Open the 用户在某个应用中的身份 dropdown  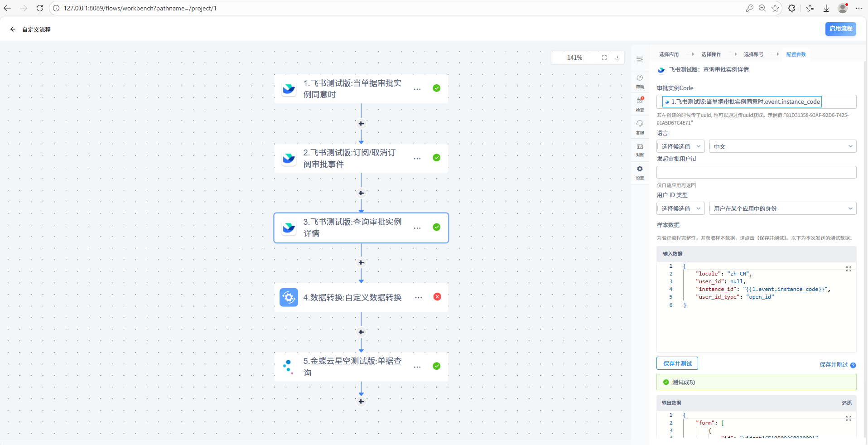782,208
